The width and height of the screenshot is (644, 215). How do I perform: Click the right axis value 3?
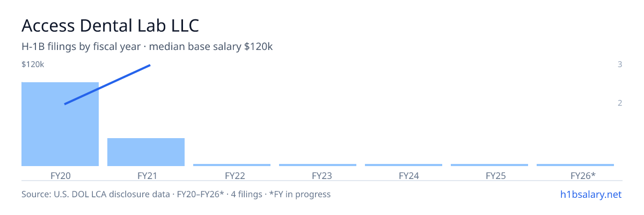click(x=620, y=64)
